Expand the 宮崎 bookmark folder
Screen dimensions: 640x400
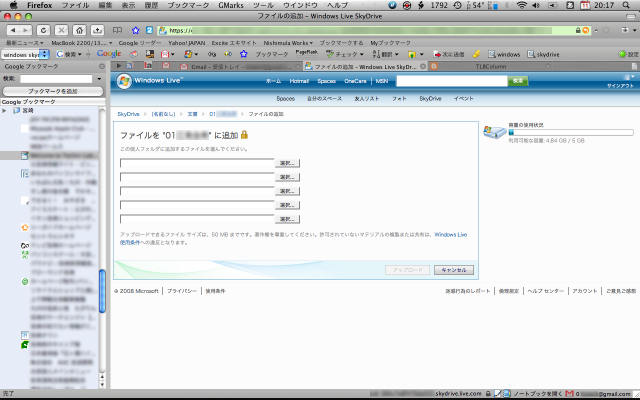click(x=4, y=110)
